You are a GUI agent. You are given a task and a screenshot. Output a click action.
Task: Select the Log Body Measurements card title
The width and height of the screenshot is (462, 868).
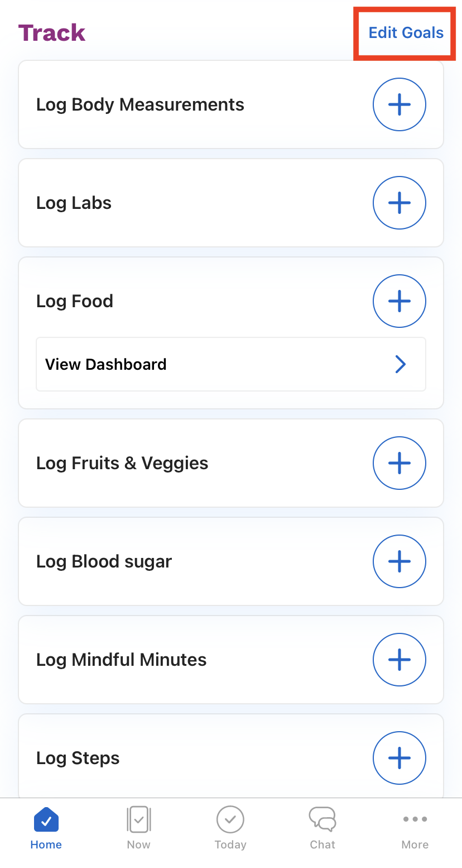[x=140, y=104]
